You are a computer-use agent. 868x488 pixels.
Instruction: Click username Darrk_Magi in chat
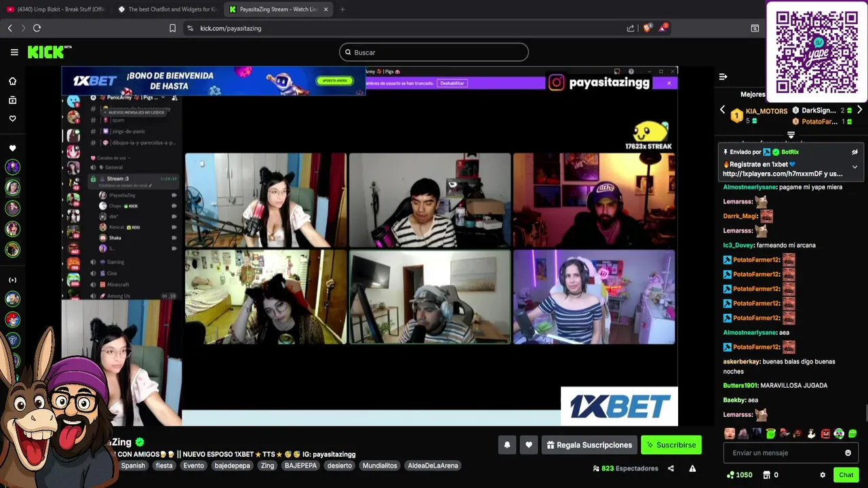[x=741, y=216]
